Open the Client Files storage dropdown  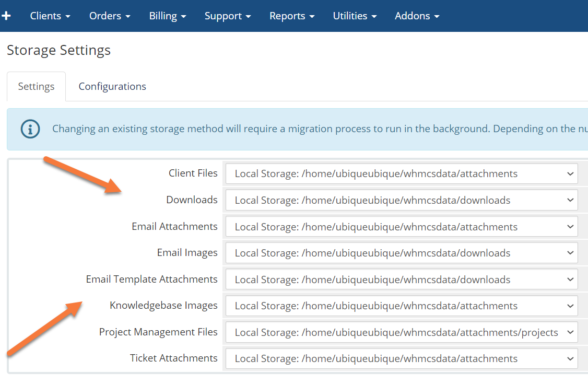(x=401, y=173)
